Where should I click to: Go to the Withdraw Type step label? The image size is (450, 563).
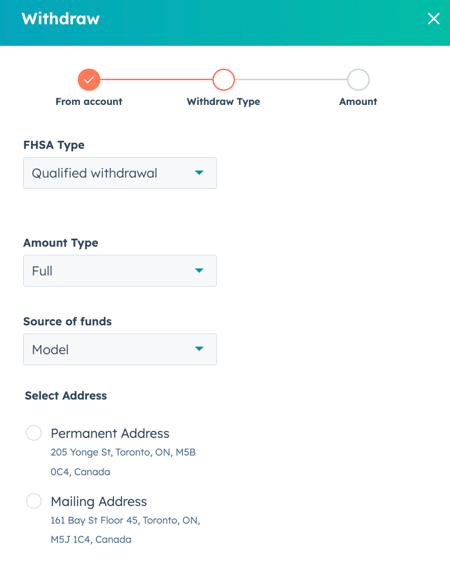click(x=223, y=102)
